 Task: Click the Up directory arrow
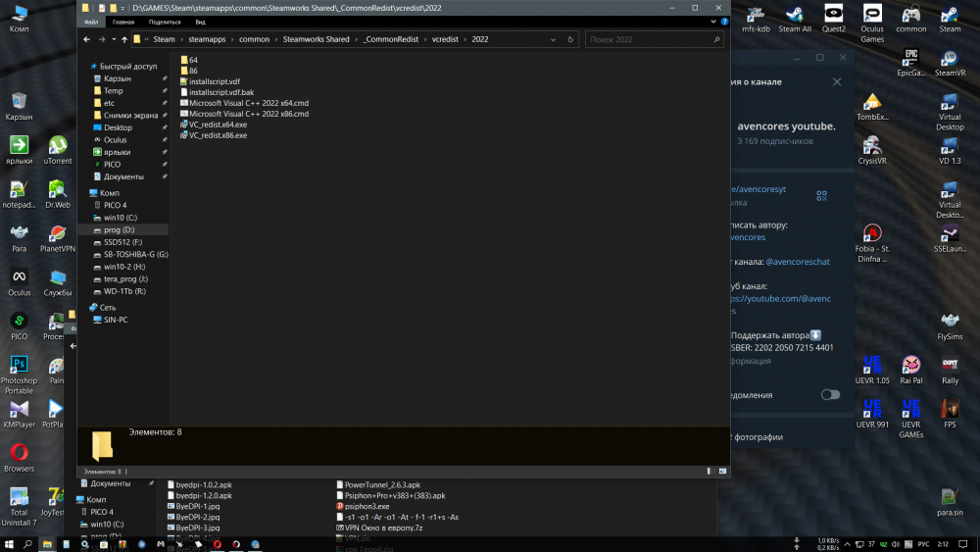click(x=124, y=39)
